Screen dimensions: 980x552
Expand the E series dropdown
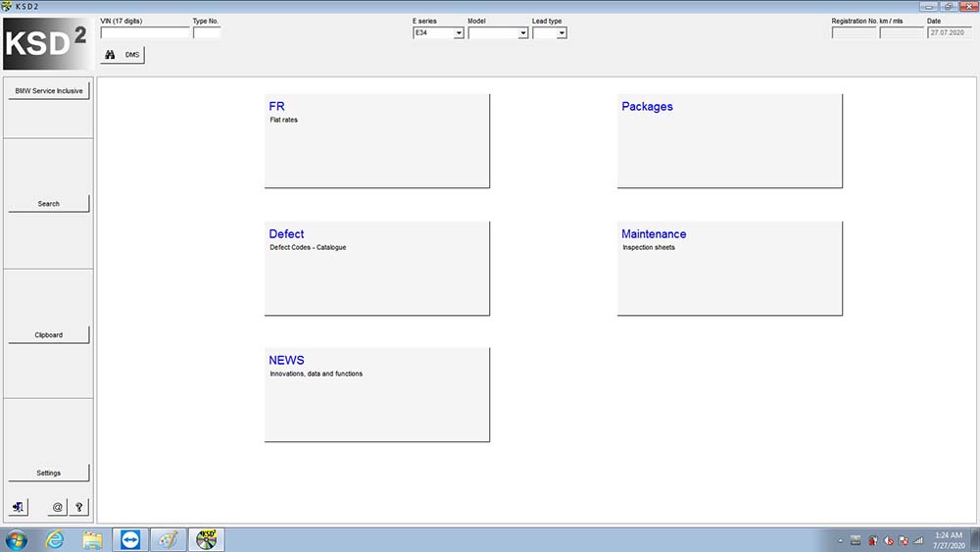[x=458, y=33]
